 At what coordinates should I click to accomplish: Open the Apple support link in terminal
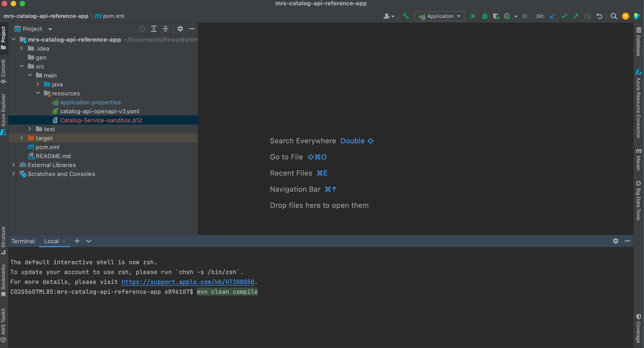[x=187, y=282]
